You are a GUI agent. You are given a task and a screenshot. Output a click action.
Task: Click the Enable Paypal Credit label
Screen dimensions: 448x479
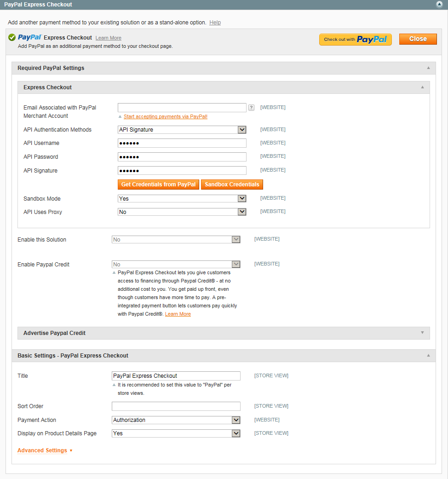(x=43, y=265)
